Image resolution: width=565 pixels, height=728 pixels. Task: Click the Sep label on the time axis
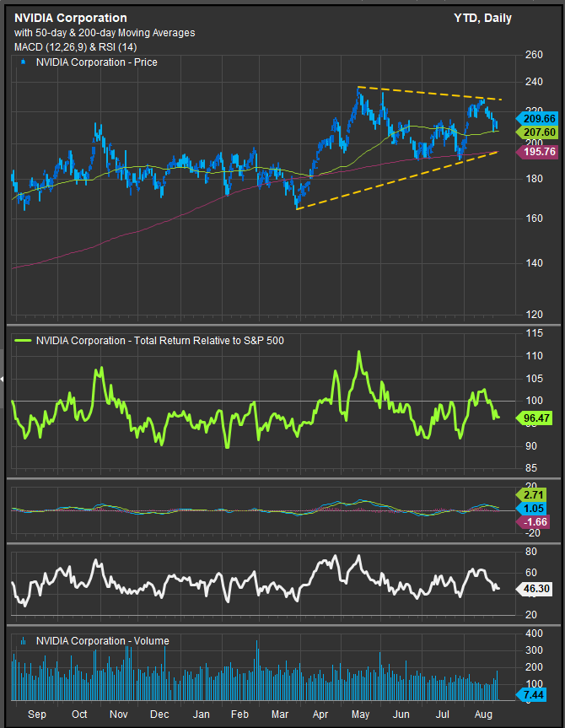click(36, 715)
